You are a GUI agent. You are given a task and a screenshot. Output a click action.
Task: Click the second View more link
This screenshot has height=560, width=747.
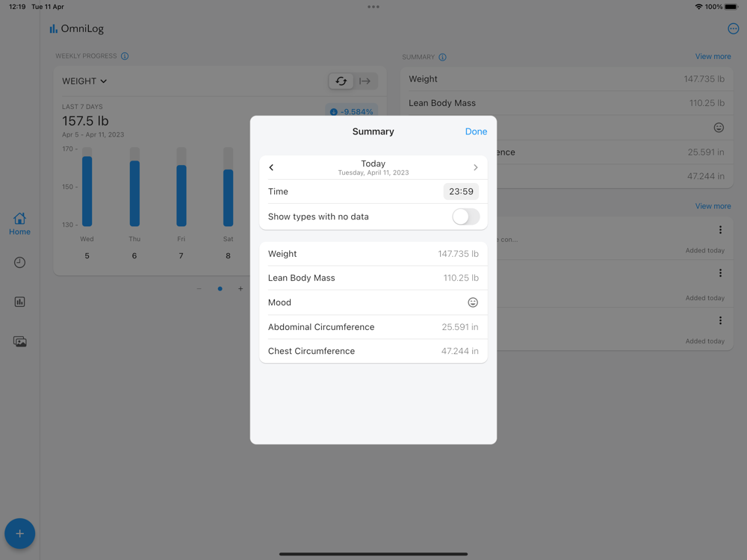pos(713,206)
